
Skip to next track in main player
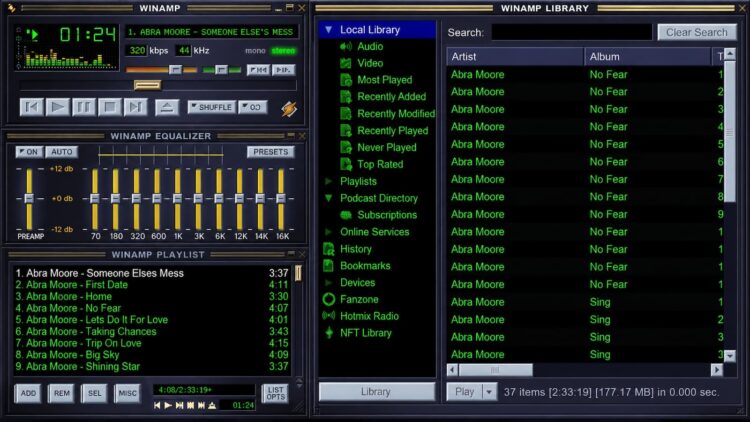pos(135,107)
